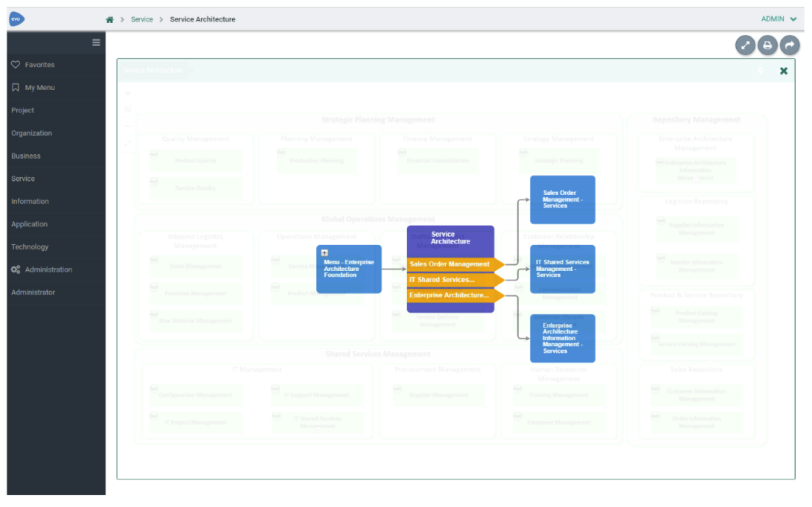Select the Sales Order Management arrow
The height and width of the screenshot is (507, 812).
click(455, 264)
